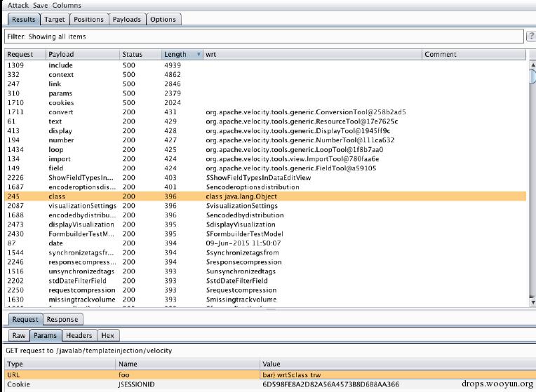The image size is (536, 392).
Task: Switch to the Hex view tab
Action: [x=107, y=336]
